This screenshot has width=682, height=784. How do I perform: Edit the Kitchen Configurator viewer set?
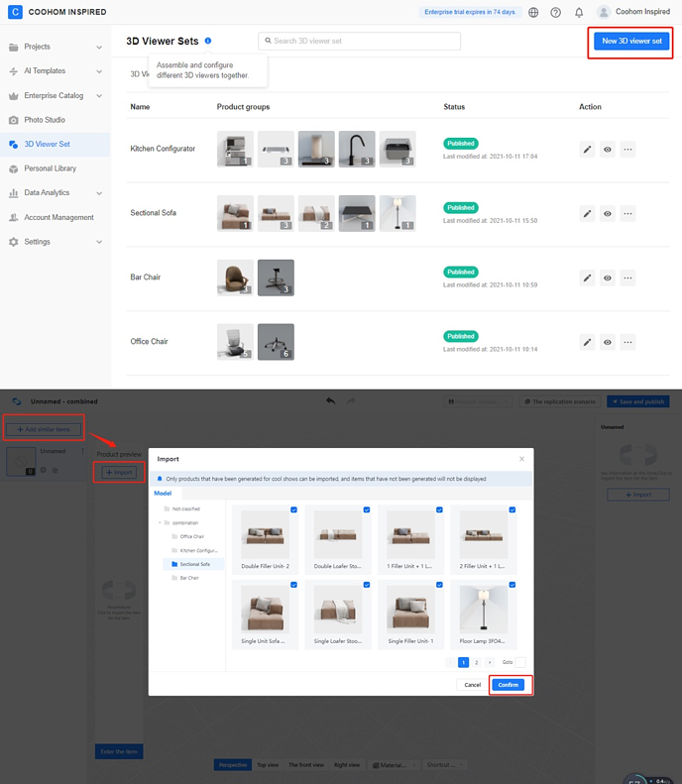[587, 149]
